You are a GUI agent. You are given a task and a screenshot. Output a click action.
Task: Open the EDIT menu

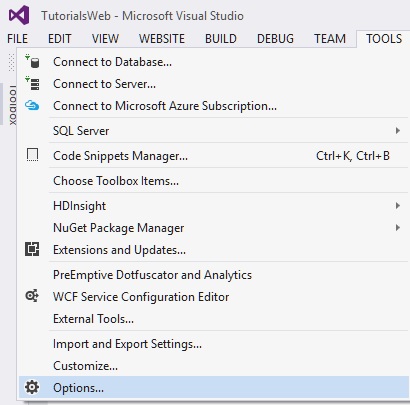coord(60,39)
